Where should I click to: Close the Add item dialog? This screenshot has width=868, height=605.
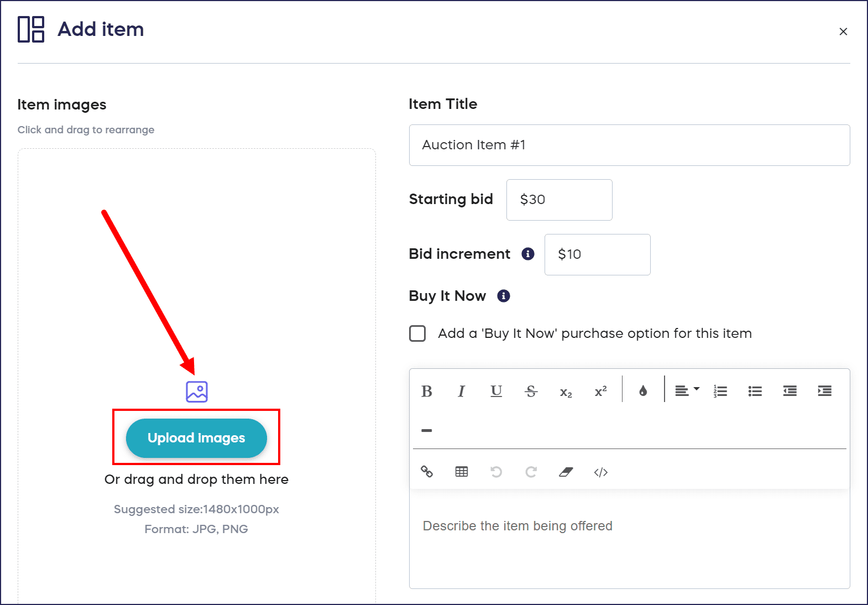[x=843, y=32]
